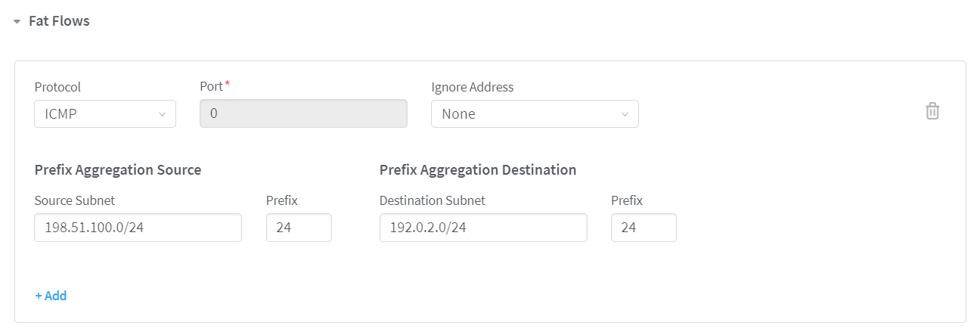The height and width of the screenshot is (332, 980).
Task: Click the chevron arrow in Protocol box
Action: [x=162, y=114]
